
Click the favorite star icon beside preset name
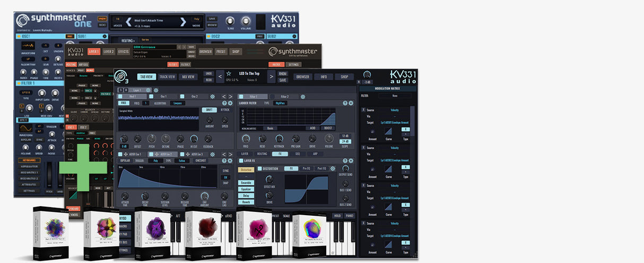point(229,73)
